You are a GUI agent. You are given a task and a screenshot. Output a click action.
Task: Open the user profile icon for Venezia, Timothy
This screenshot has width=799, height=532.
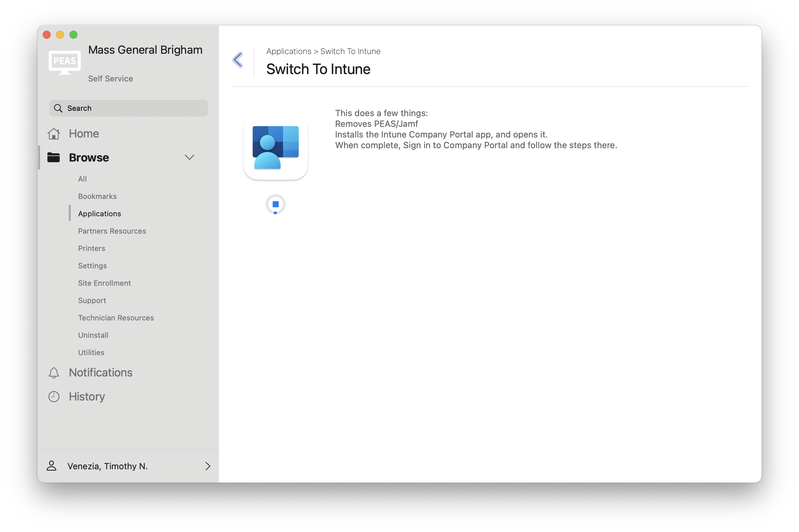point(52,466)
